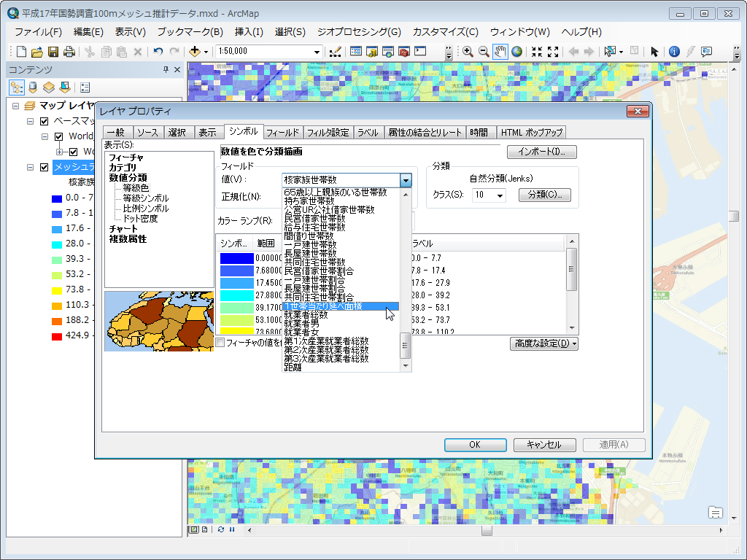747x560 pixels.
Task: Click the New map document icon
Action: click(x=21, y=52)
